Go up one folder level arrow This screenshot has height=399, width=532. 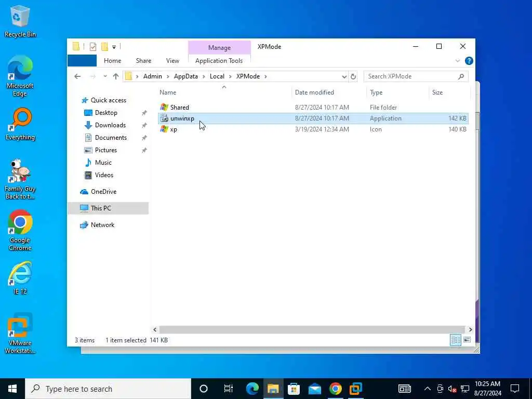point(116,76)
